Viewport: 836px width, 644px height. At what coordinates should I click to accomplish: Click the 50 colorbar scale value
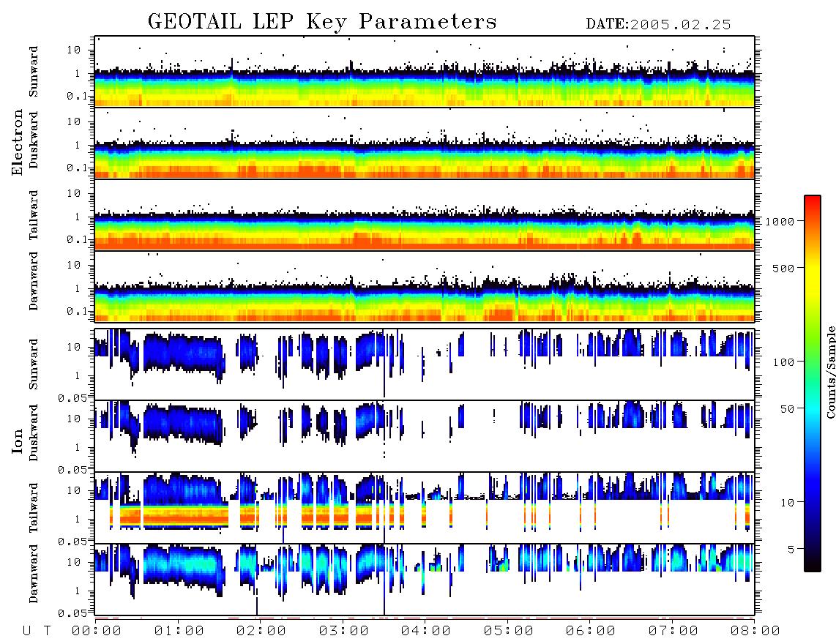coord(788,409)
